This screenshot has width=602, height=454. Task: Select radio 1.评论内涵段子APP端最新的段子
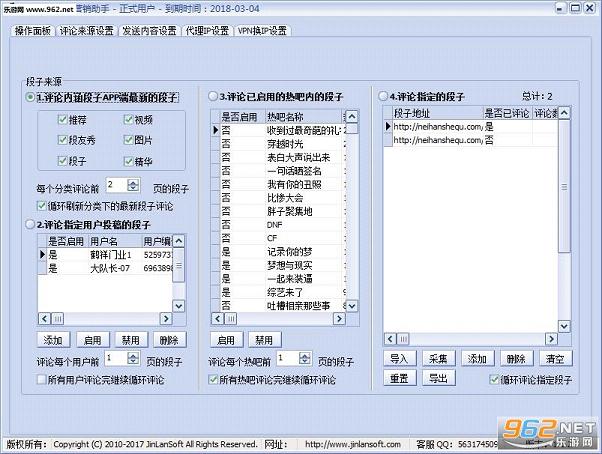pos(102,97)
